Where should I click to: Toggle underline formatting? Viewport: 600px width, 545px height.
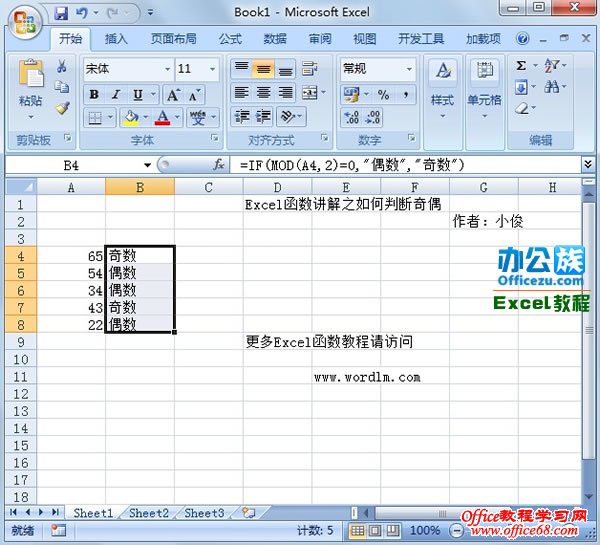pyautogui.click(x=138, y=95)
